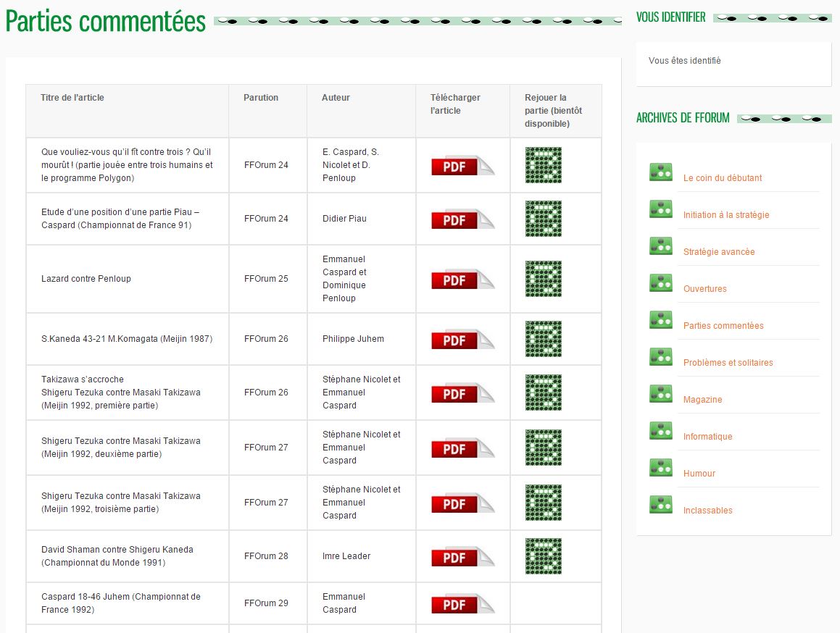Download PDF for David Shaman contre Kaneda
Image resolution: width=840 pixels, height=633 pixels.
point(462,556)
